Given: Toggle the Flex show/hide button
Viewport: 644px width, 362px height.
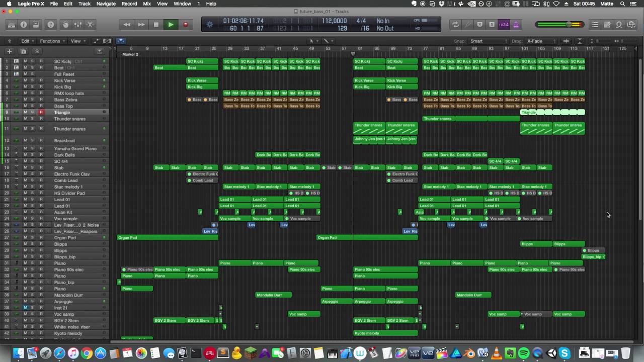Looking at the screenshot, I should pyautogui.click(x=107, y=41).
